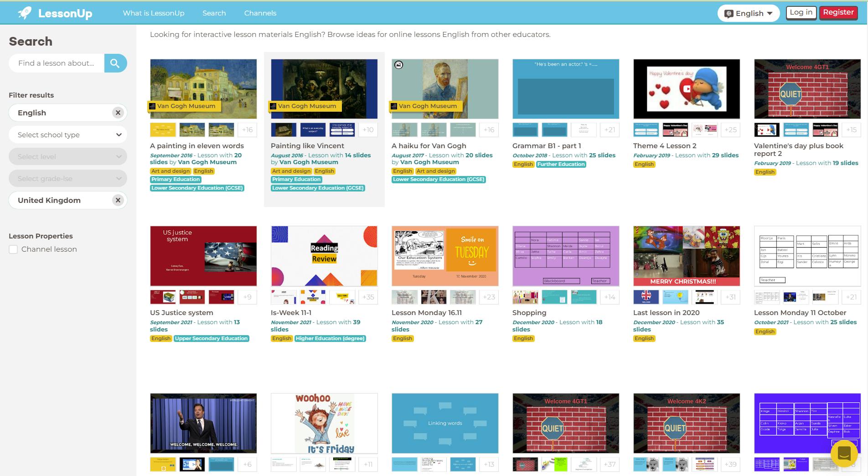The height and width of the screenshot is (476, 868).
Task: Open the Lesson Monday 16.11 title
Action: click(427, 313)
